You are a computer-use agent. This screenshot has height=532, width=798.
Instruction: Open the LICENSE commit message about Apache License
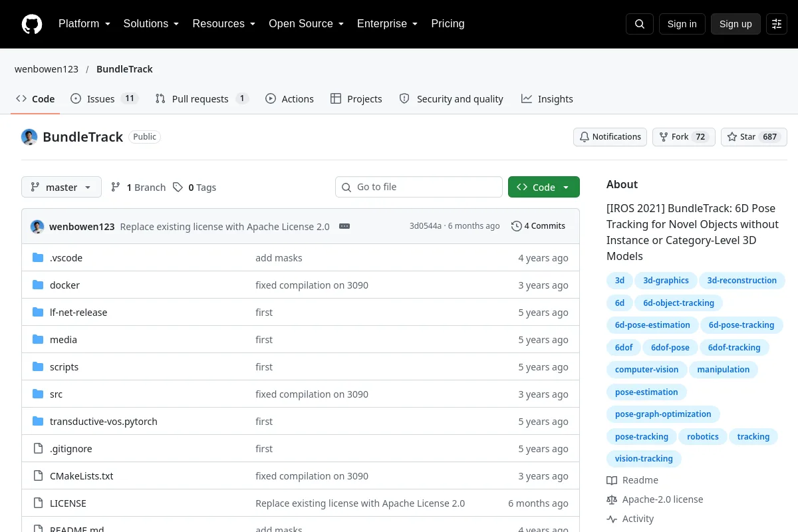[x=360, y=503]
